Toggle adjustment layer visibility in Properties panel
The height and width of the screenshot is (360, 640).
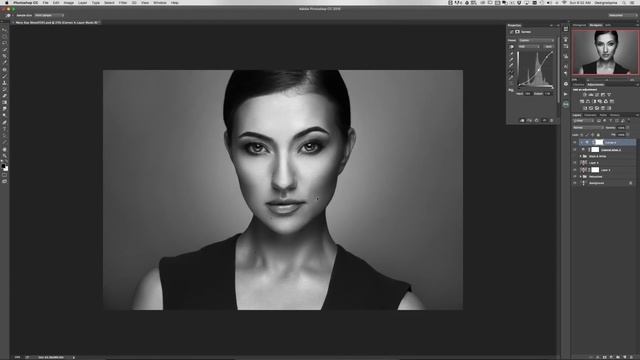point(544,120)
